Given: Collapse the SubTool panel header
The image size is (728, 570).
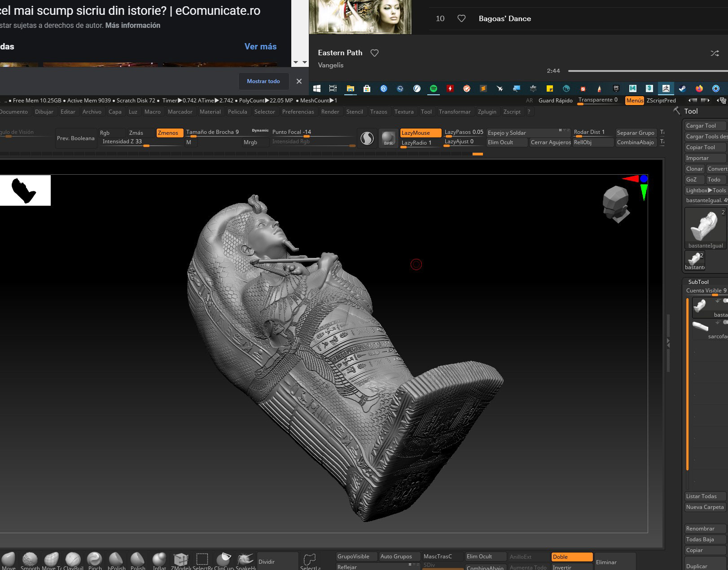Looking at the screenshot, I should pyautogui.click(x=698, y=282).
